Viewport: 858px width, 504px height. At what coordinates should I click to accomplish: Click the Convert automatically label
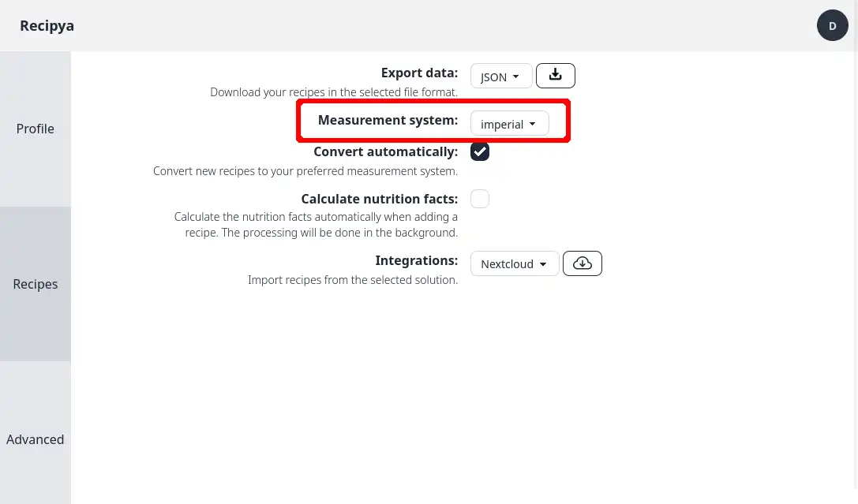point(386,151)
